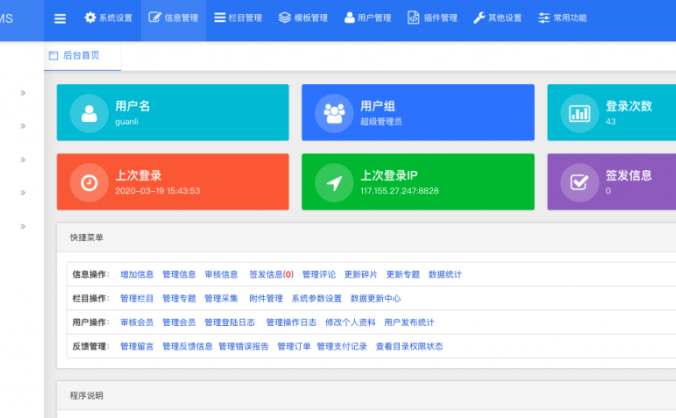Click the 程序说明 panel heading

click(87, 396)
